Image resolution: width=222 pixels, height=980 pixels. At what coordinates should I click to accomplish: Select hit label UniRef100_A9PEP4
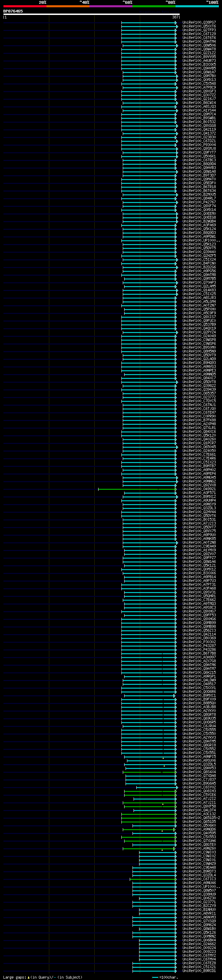pos(199,474)
